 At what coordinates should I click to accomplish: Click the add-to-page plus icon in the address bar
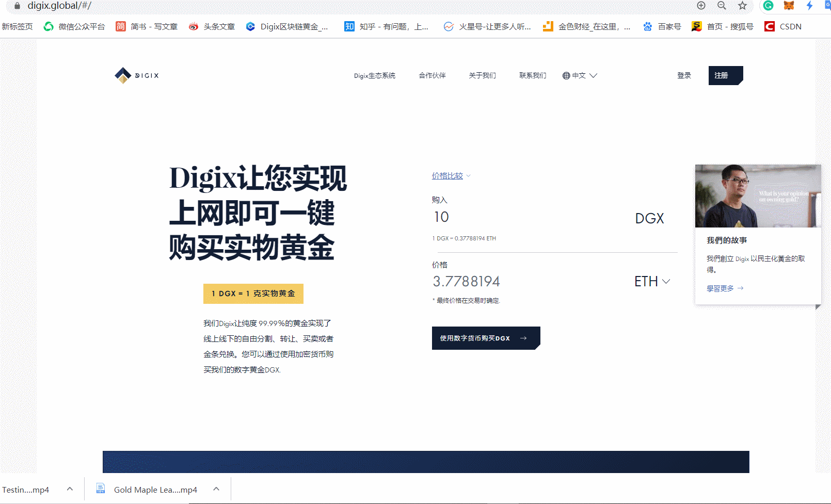pyautogui.click(x=701, y=6)
